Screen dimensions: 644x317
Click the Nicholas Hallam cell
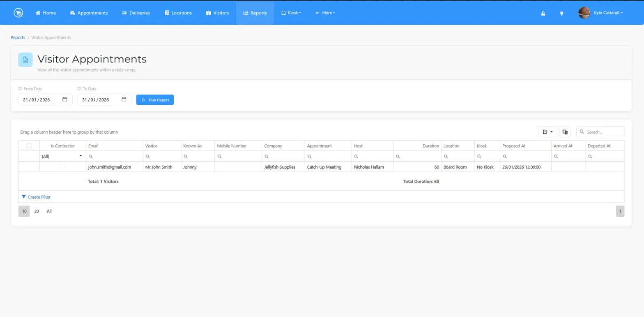pos(372,167)
